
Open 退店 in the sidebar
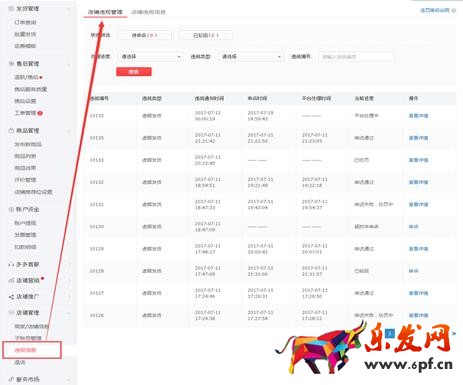coord(20,362)
